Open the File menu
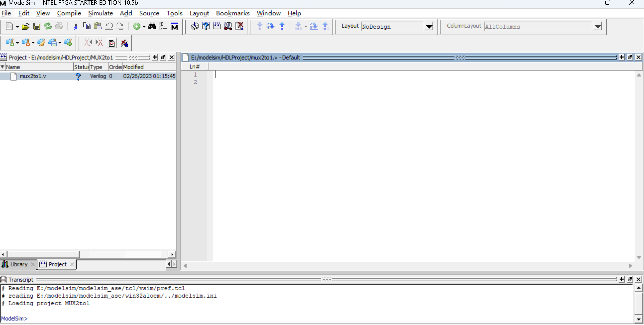 [x=6, y=13]
